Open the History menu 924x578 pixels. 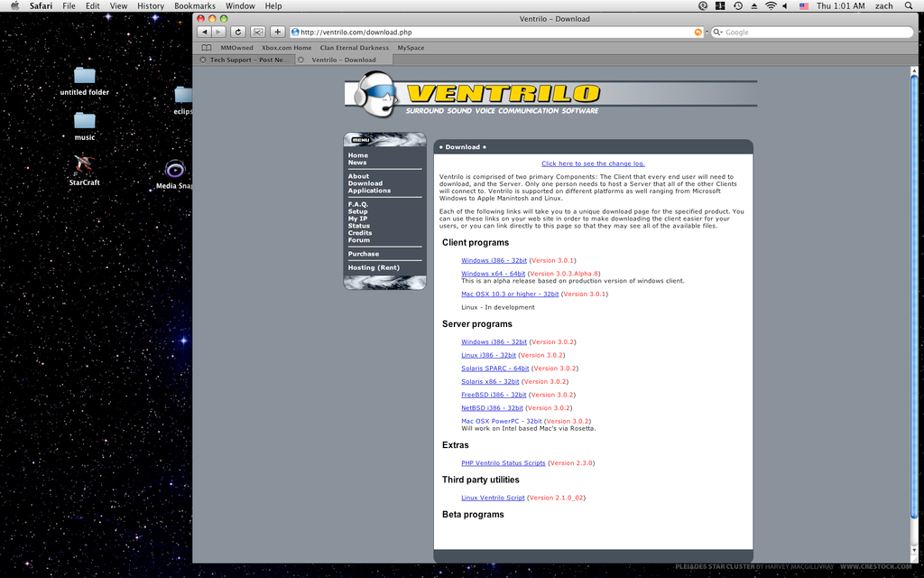(x=151, y=6)
